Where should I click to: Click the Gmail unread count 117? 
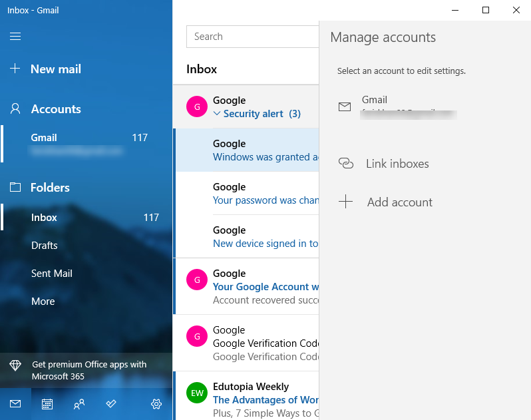140,137
